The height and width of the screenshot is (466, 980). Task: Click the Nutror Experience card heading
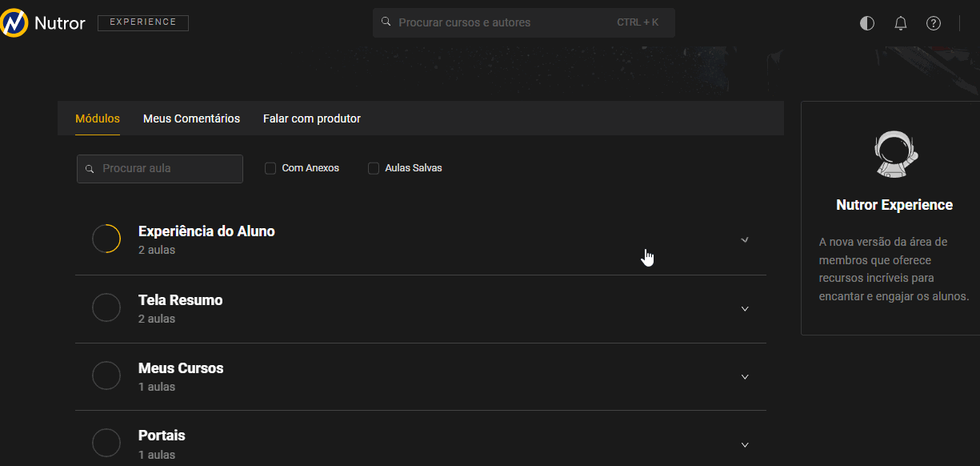click(894, 205)
